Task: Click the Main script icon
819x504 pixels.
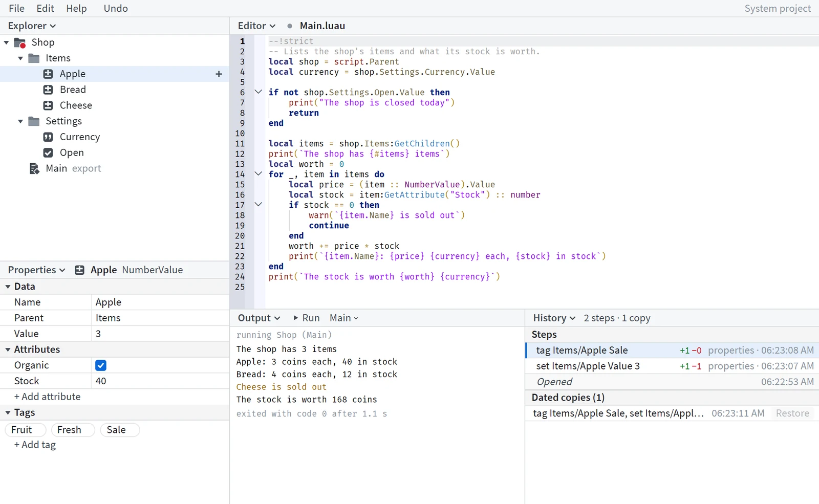Action: [34, 169]
